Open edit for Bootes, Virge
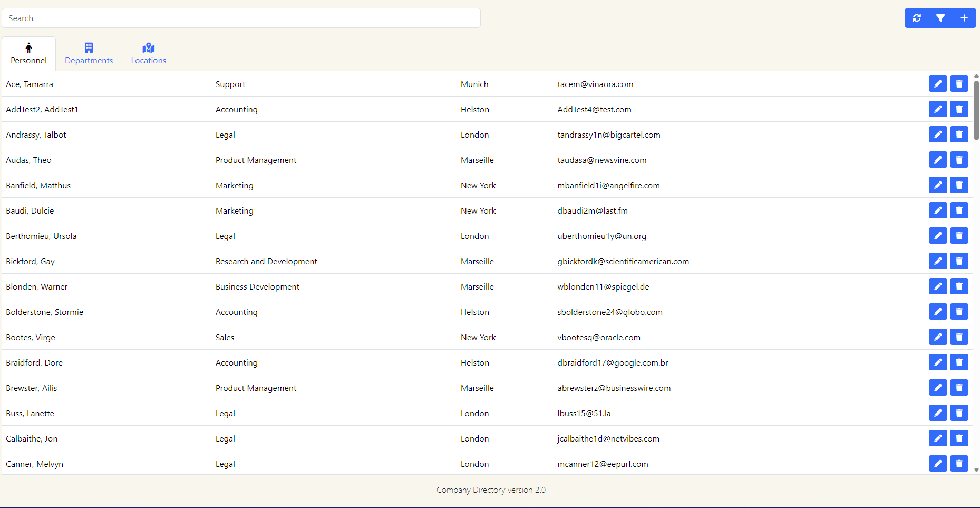The width and height of the screenshot is (980, 508). (938, 337)
